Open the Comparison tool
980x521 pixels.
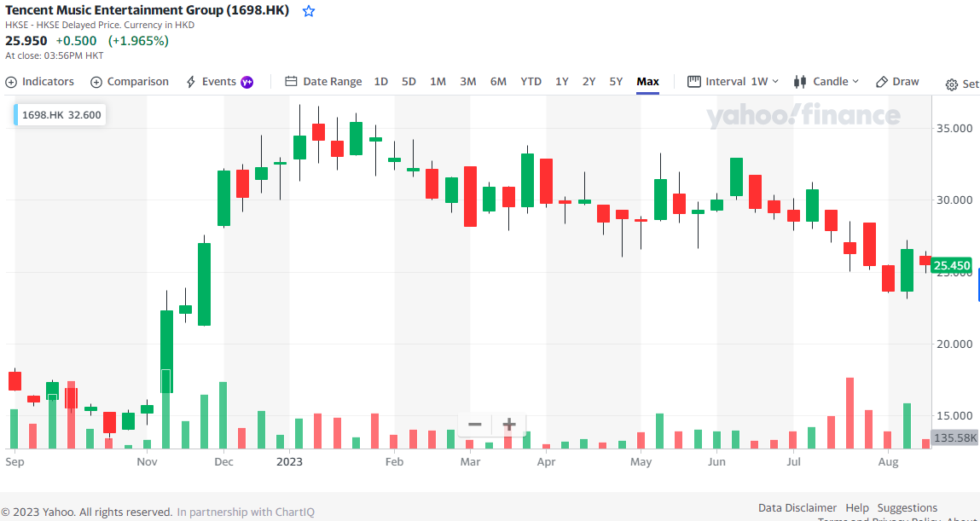tap(130, 82)
